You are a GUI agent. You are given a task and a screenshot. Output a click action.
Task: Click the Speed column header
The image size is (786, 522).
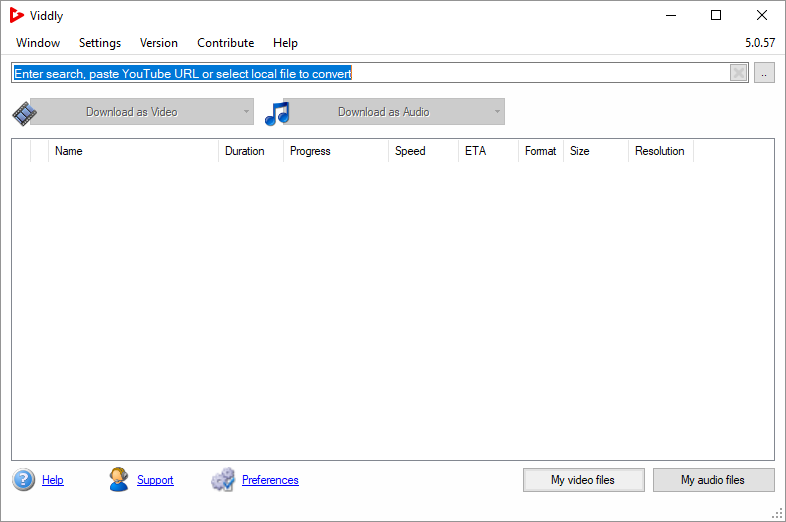[424, 151]
